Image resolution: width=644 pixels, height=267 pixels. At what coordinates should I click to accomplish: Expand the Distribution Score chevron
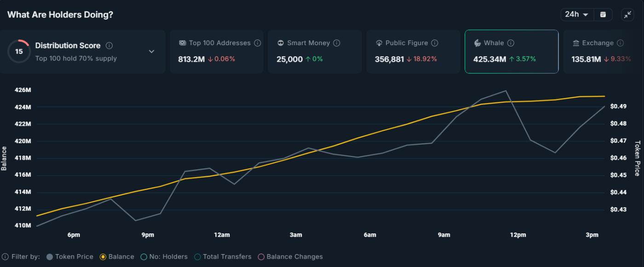coord(151,52)
